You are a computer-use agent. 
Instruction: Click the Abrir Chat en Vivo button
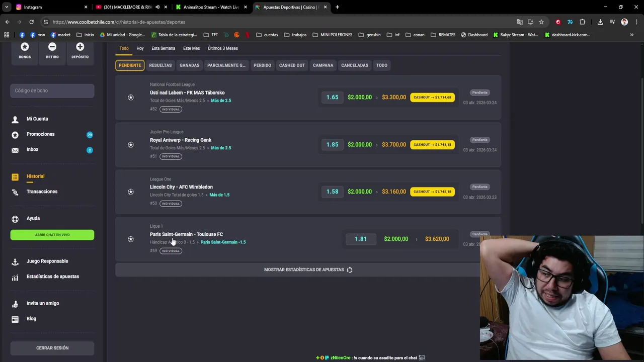pos(52,235)
